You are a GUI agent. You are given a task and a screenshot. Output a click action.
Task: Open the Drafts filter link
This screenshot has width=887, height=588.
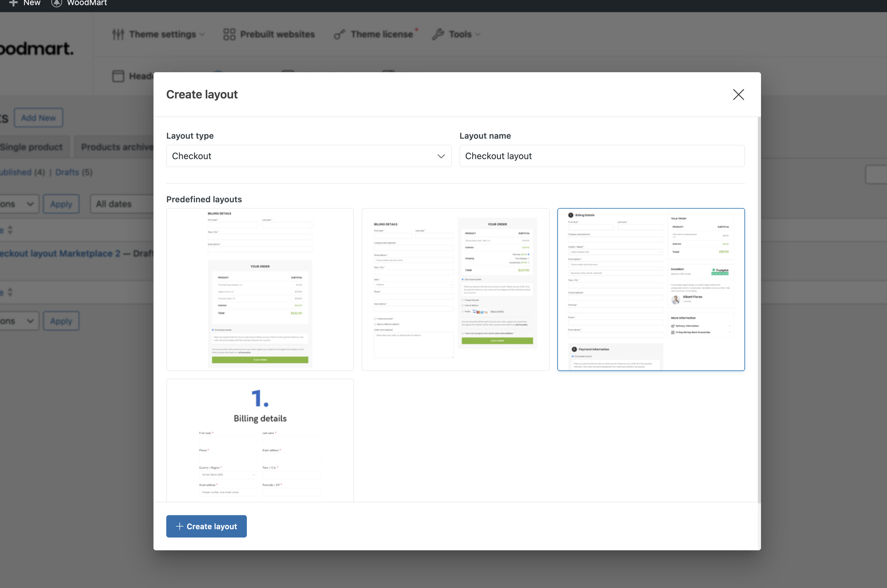pos(67,172)
